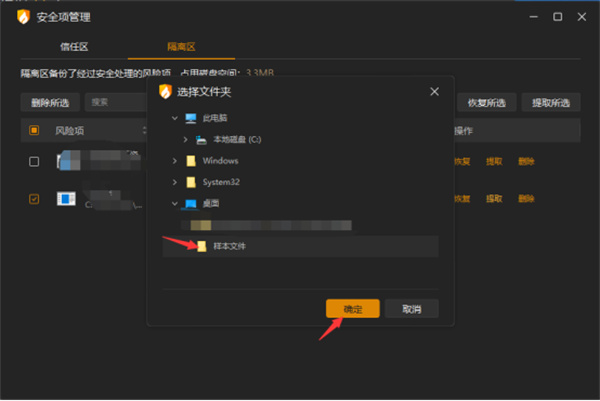The image size is (600, 401).
Task: Select the Windows folder
Action: (220, 161)
